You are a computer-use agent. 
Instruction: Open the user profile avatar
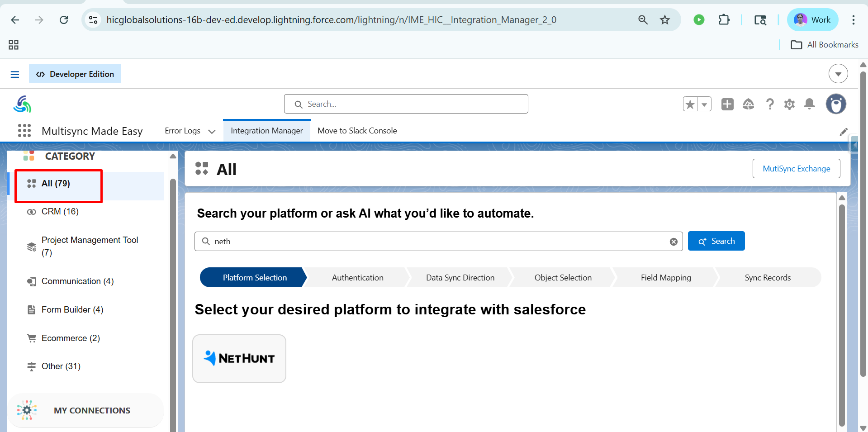click(835, 104)
